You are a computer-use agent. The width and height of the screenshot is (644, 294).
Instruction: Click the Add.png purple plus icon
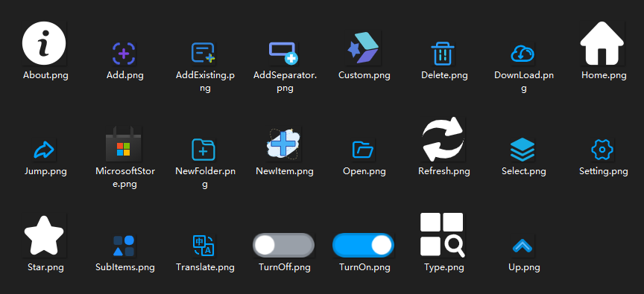pyautogui.click(x=124, y=54)
